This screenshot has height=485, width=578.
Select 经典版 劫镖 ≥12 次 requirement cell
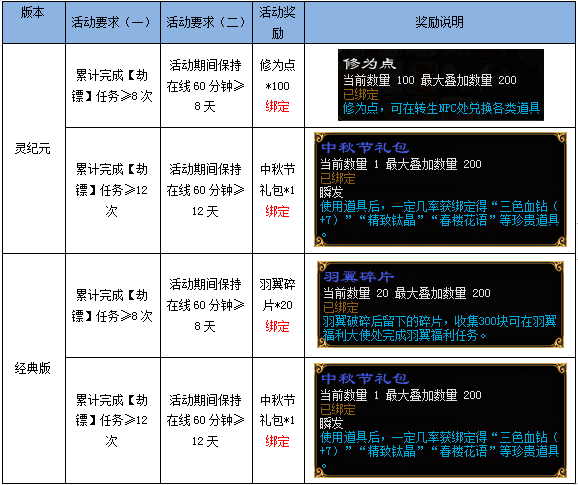click(x=113, y=421)
